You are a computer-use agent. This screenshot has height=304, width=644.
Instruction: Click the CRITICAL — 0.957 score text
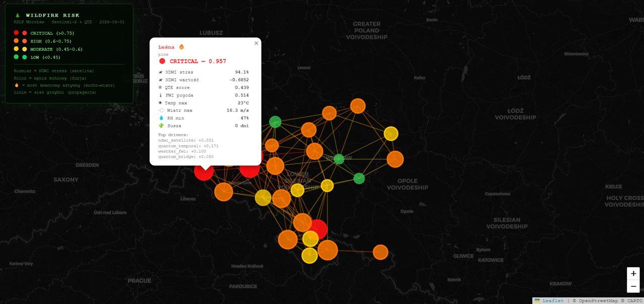[x=198, y=61]
